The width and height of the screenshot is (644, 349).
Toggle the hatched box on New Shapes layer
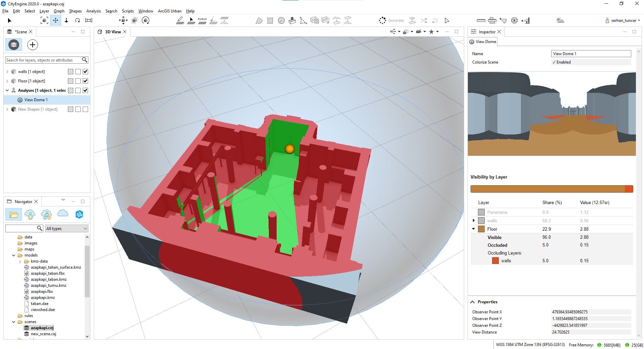71,109
